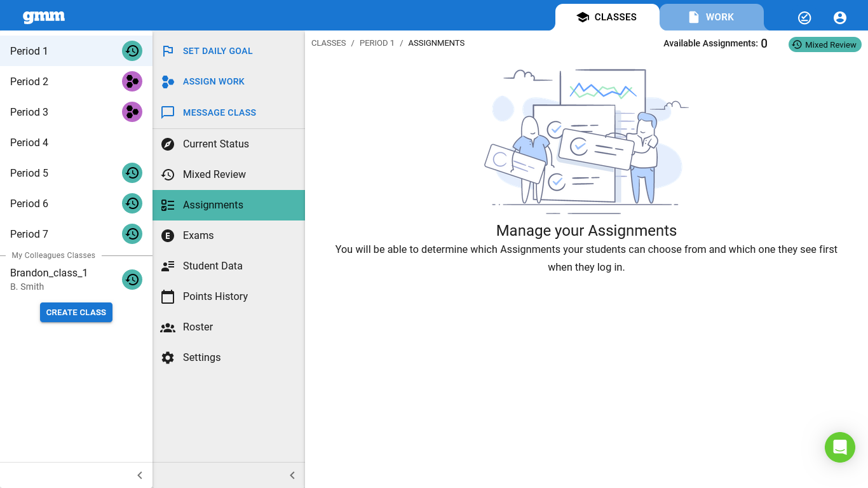Click the 'My Colleagues Classes' section label
868x488 pixels.
click(53, 255)
